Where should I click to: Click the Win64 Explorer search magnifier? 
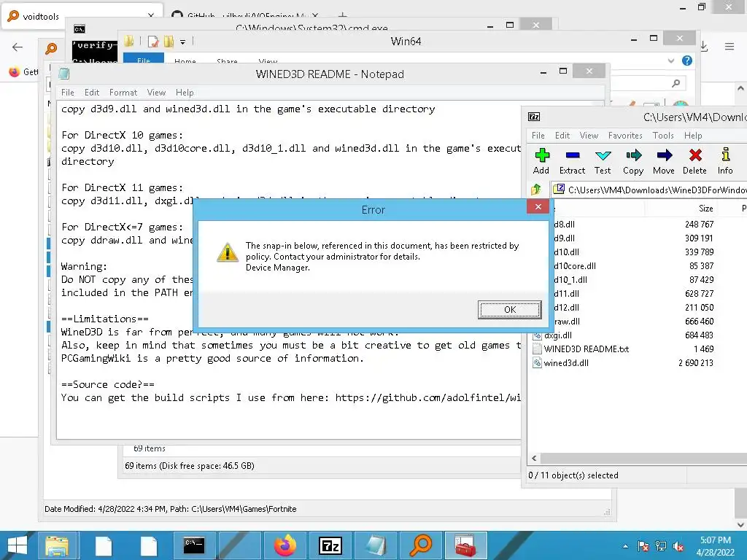click(676, 83)
